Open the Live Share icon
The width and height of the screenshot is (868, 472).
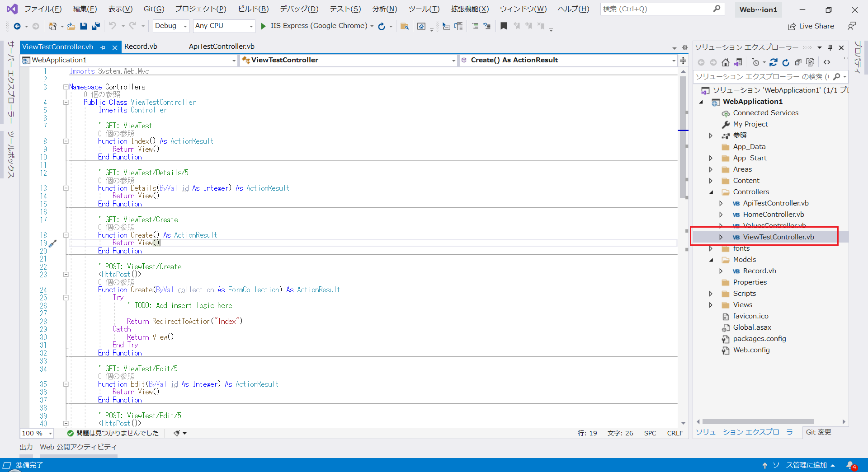pos(793,26)
